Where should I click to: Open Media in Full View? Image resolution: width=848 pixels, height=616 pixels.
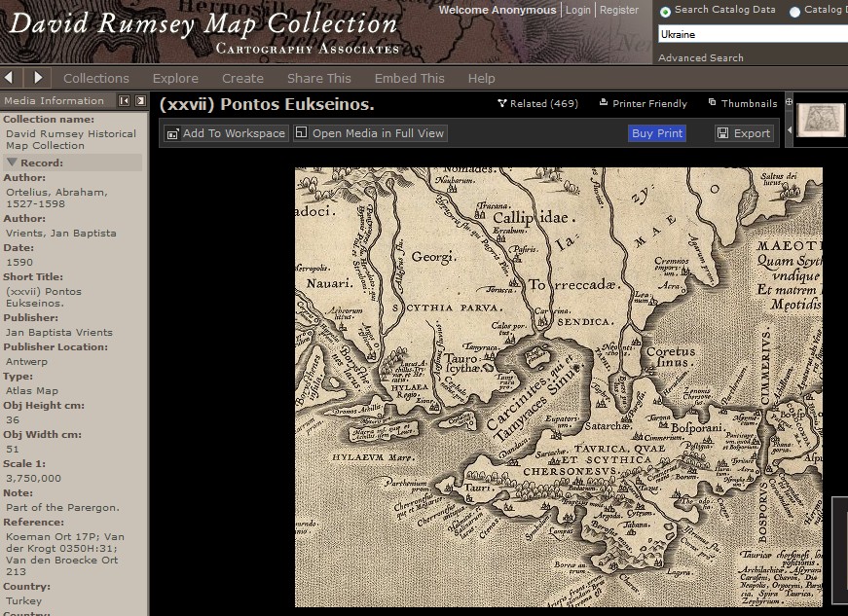tap(370, 133)
